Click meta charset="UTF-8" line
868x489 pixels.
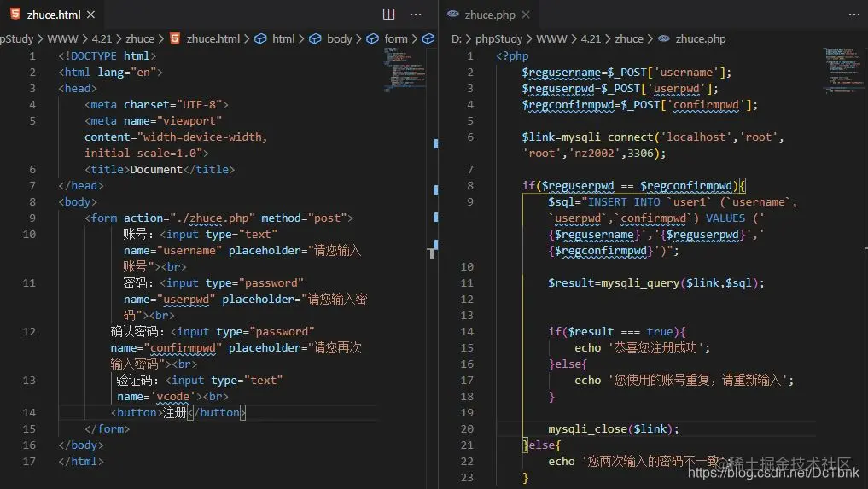(x=156, y=105)
